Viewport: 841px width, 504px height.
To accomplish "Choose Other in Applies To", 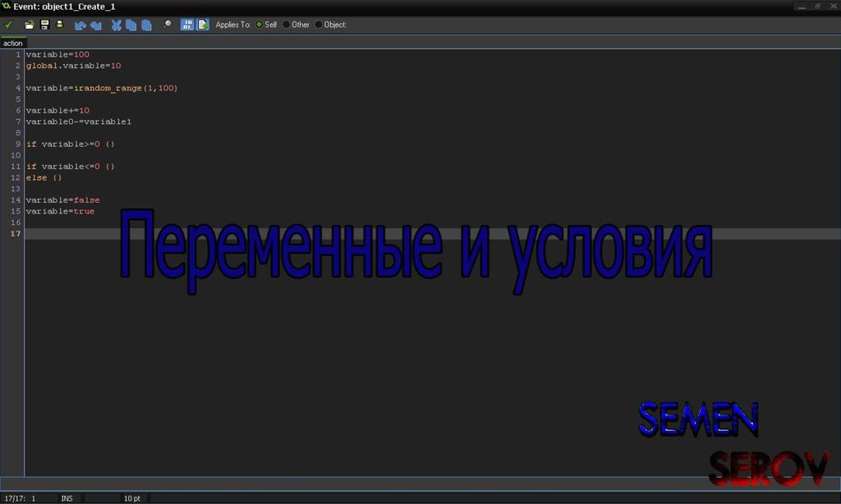I will (287, 25).
